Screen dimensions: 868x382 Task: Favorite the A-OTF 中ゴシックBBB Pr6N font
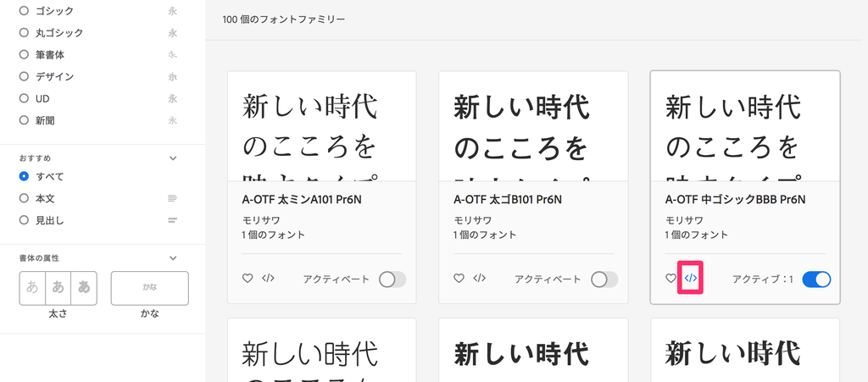[x=671, y=278]
